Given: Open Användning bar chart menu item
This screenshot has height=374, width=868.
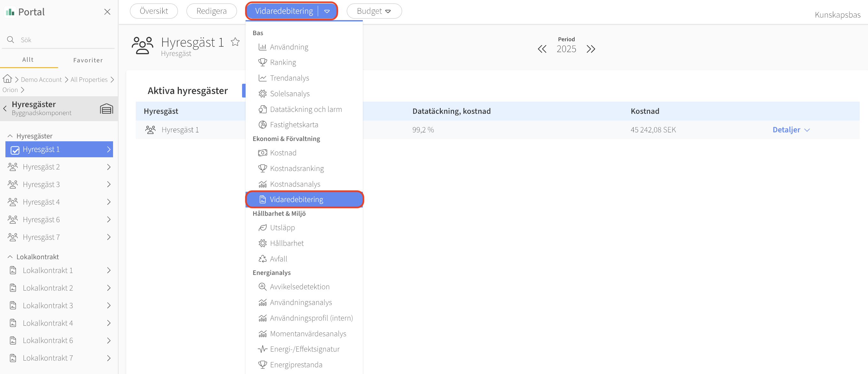Looking at the screenshot, I should pos(304,47).
